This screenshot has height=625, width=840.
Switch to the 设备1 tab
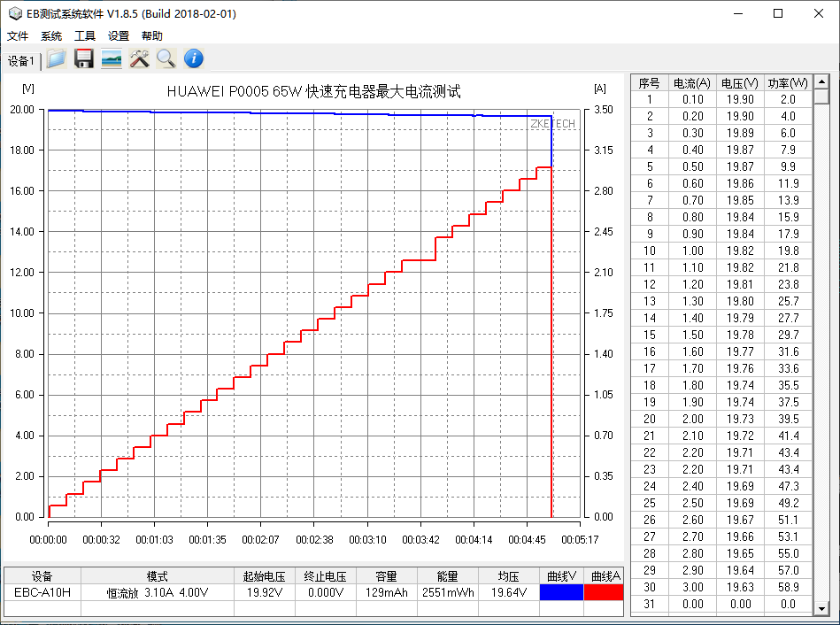(x=21, y=61)
